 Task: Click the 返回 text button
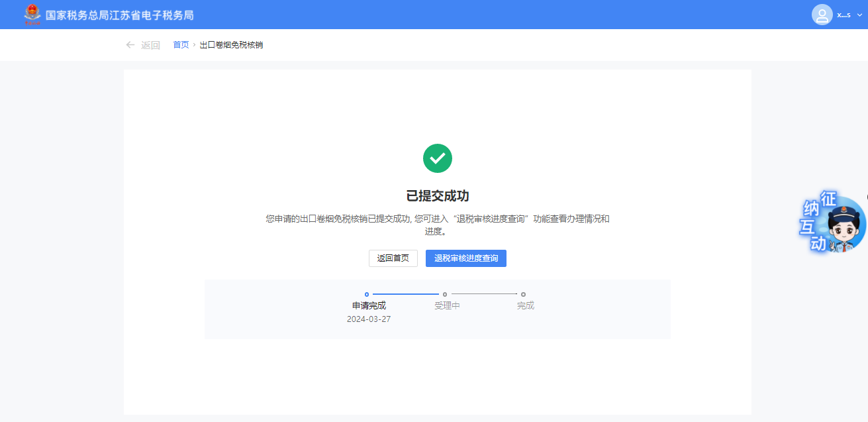[x=150, y=45]
